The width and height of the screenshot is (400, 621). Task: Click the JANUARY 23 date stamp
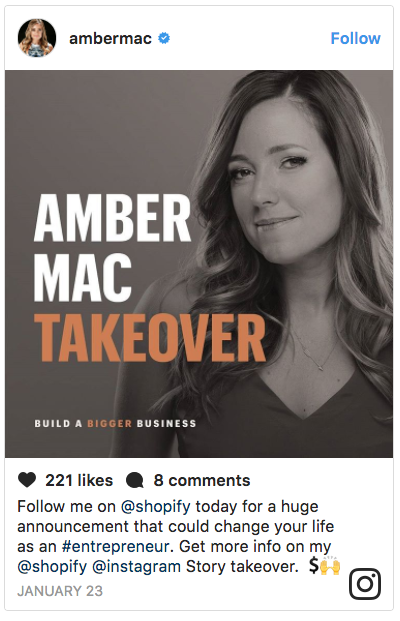[60, 591]
